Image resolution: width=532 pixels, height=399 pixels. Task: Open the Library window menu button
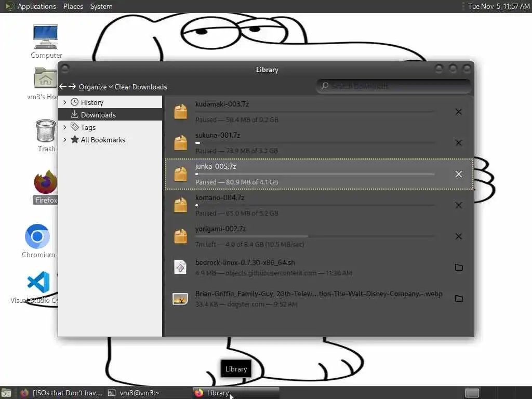tap(65, 69)
